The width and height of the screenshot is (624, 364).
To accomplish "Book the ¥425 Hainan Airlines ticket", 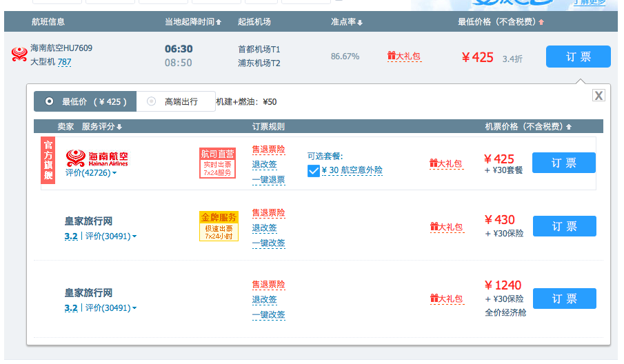I will (564, 163).
